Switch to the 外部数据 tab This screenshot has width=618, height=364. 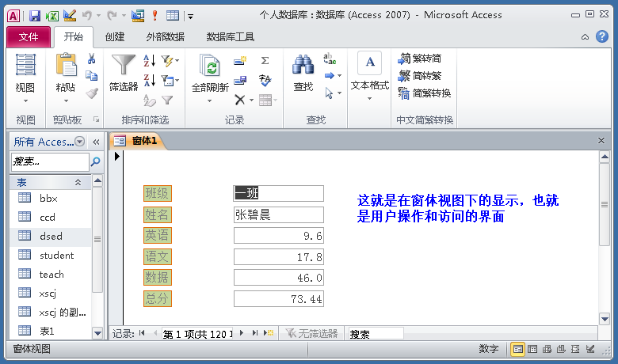coord(165,37)
